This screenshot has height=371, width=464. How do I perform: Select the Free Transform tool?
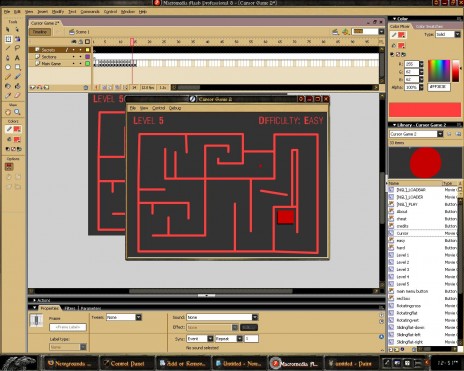tap(8, 39)
